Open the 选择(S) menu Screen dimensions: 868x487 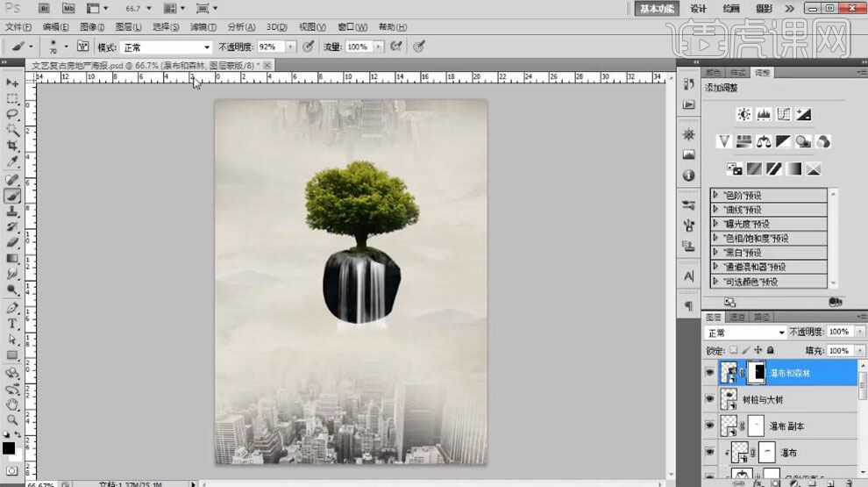pyautogui.click(x=166, y=26)
